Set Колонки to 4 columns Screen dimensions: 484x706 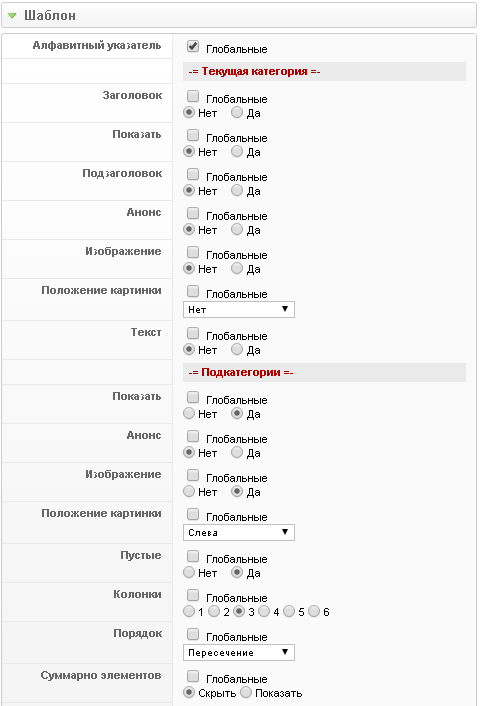pyautogui.click(x=264, y=611)
